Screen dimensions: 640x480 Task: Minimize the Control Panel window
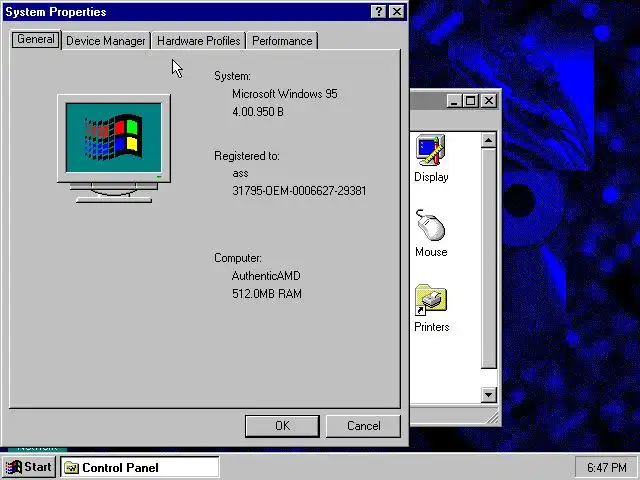454,100
